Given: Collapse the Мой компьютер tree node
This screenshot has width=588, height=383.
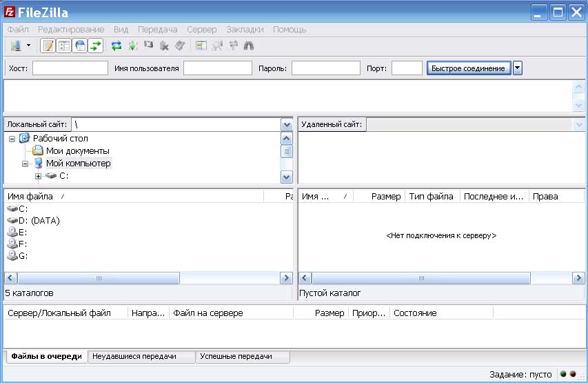Looking at the screenshot, I should pyautogui.click(x=25, y=164).
